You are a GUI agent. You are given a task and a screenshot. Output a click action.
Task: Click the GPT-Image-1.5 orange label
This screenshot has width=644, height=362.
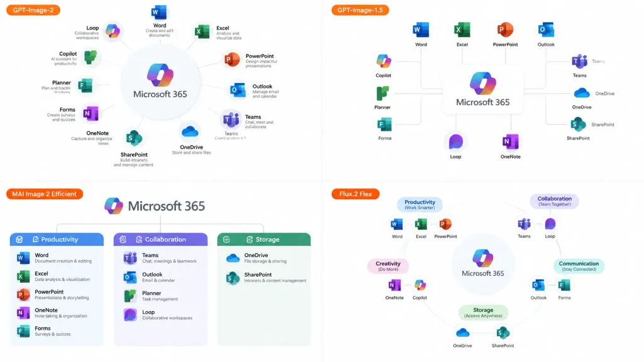click(360, 10)
